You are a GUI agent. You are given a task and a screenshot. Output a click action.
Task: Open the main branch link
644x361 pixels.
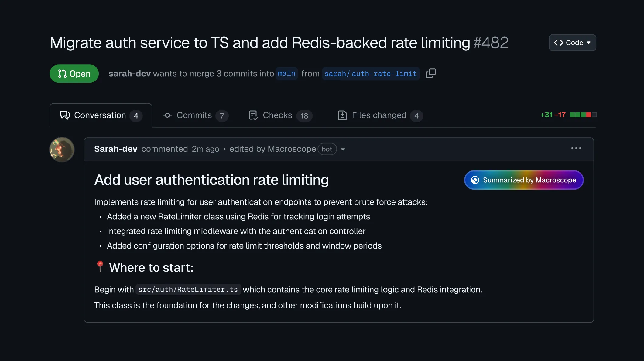coord(286,74)
